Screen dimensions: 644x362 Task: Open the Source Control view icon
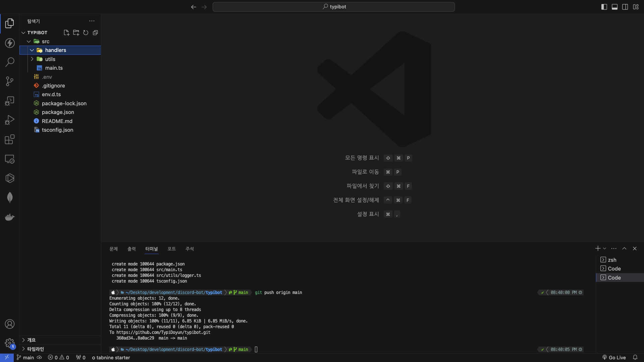click(x=10, y=81)
